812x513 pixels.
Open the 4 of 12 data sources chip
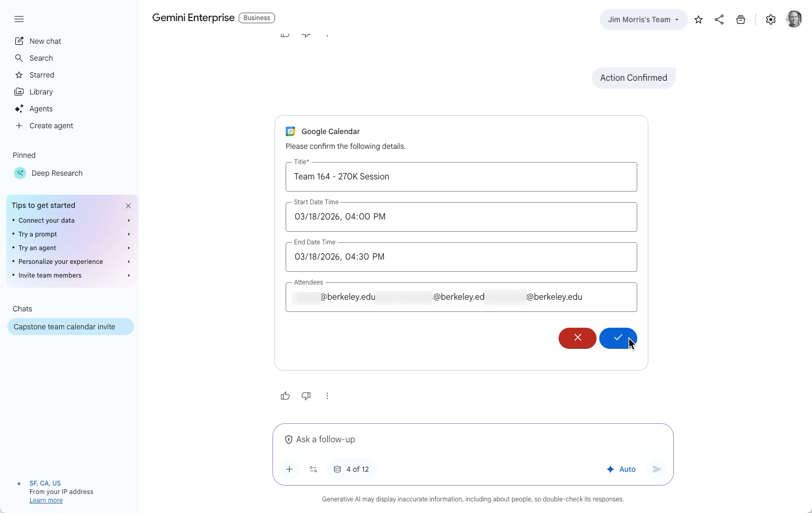coord(352,469)
